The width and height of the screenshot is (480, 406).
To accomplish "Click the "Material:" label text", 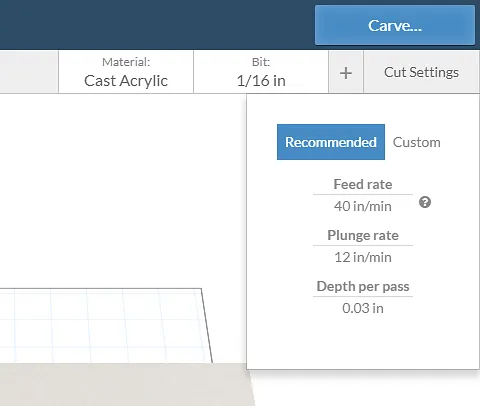I will point(126,62).
